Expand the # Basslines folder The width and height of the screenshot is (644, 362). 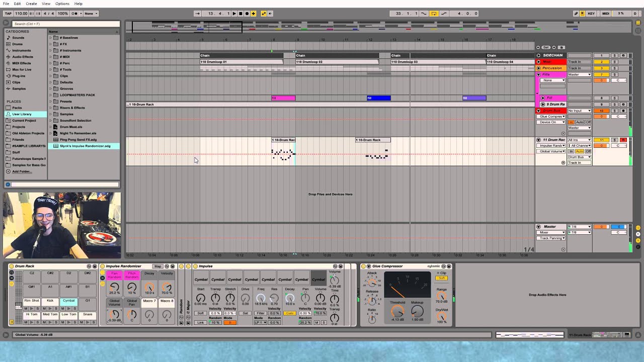(x=51, y=38)
